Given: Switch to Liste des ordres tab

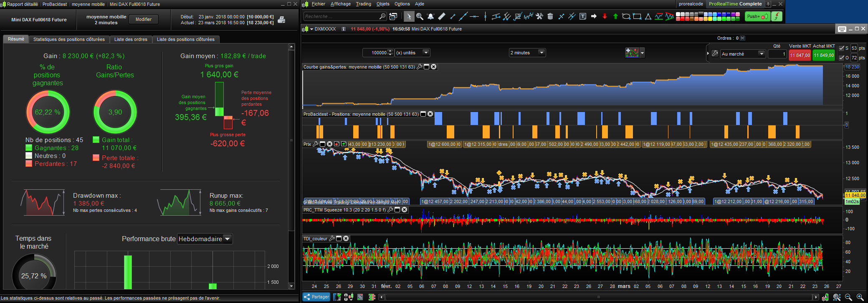Looking at the screenshot, I should coord(131,39).
